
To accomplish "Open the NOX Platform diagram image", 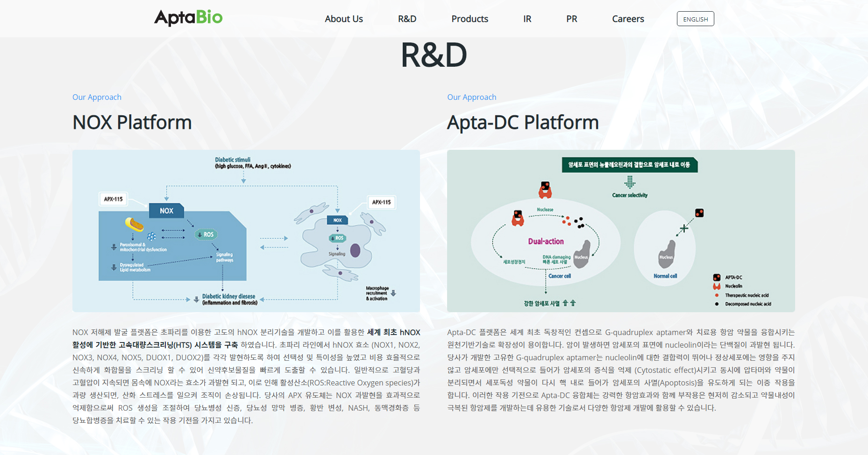I will pos(246,231).
